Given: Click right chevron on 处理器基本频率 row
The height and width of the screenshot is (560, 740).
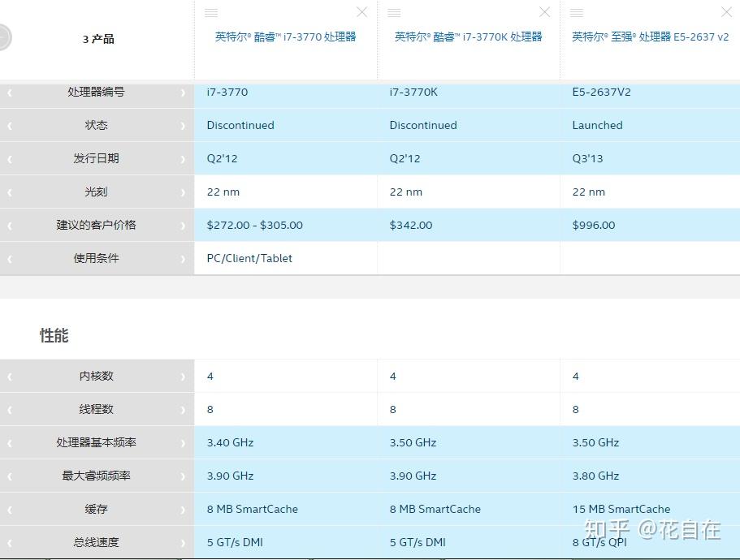Looking at the screenshot, I should pyautogui.click(x=183, y=443).
